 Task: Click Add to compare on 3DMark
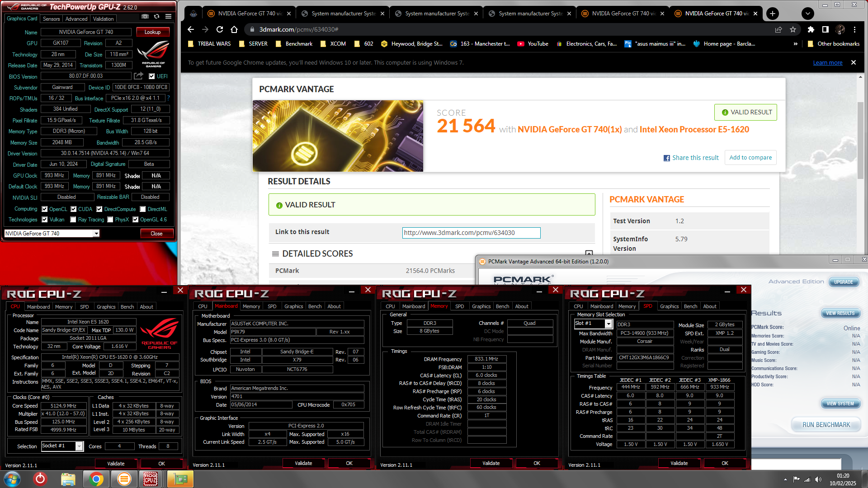pos(750,158)
